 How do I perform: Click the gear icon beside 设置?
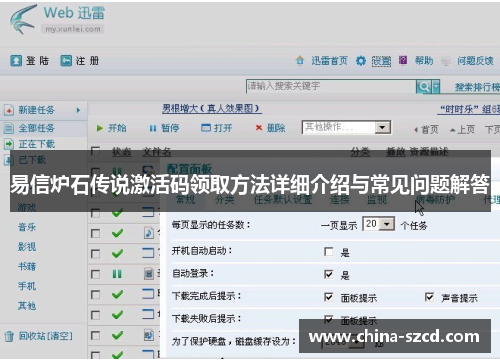[x=361, y=61]
